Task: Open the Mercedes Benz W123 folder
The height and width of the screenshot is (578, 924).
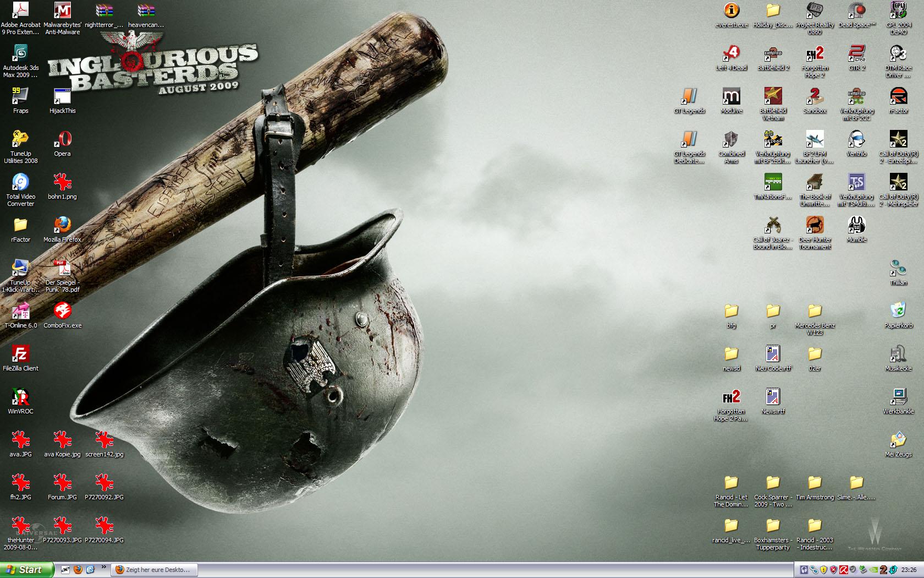Action: [x=815, y=319]
